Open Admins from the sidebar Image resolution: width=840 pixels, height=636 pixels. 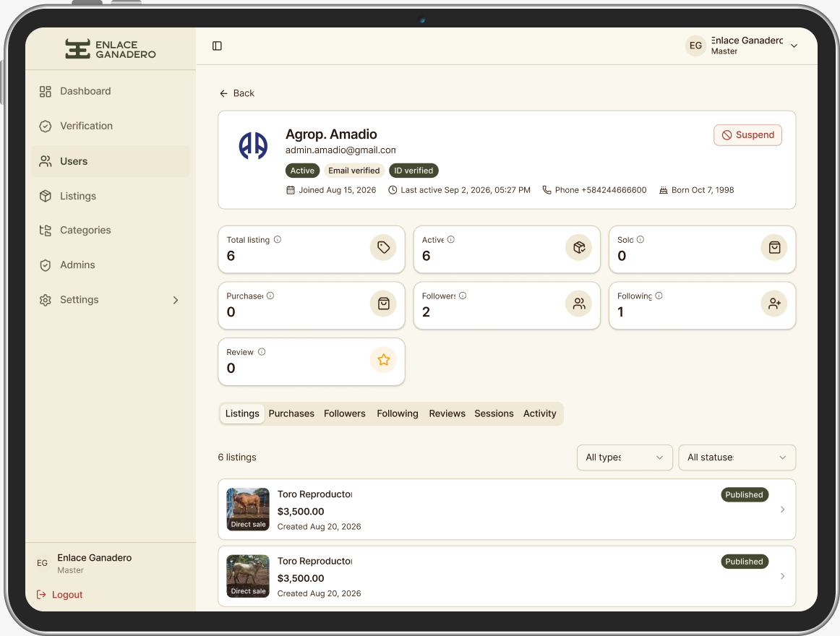[x=111, y=265]
